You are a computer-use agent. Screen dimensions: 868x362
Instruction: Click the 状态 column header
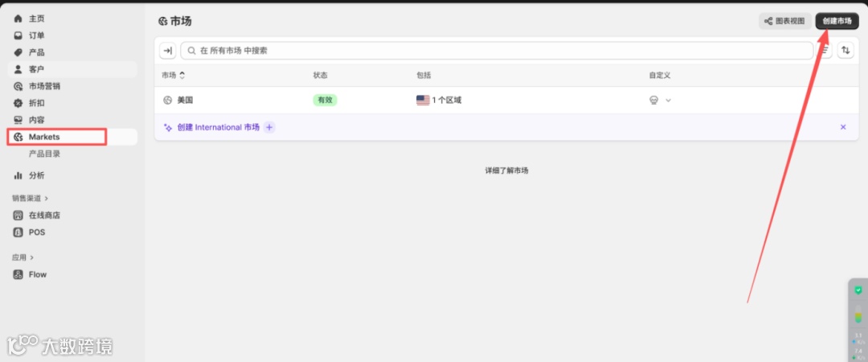tap(321, 75)
